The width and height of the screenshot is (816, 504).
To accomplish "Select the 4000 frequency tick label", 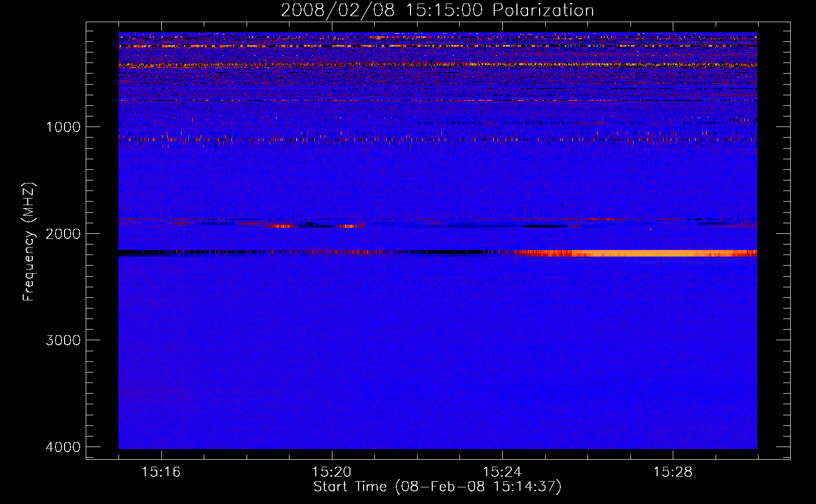I will click(x=63, y=447).
